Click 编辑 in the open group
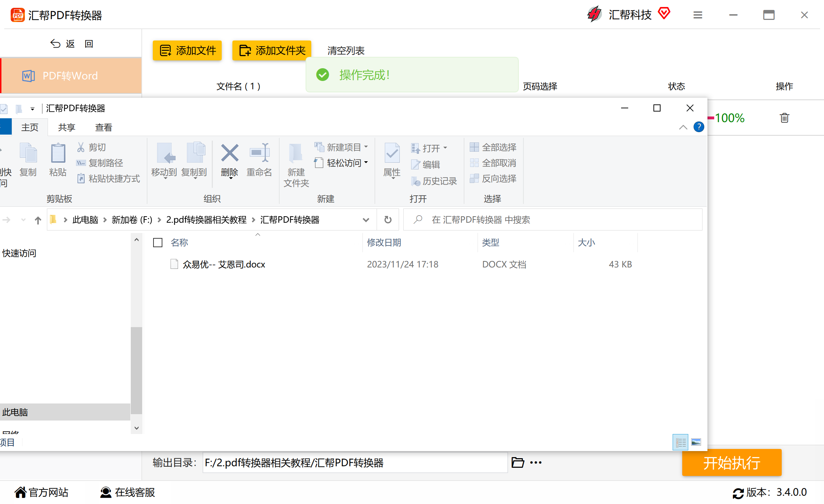The height and width of the screenshot is (504, 824). [425, 164]
